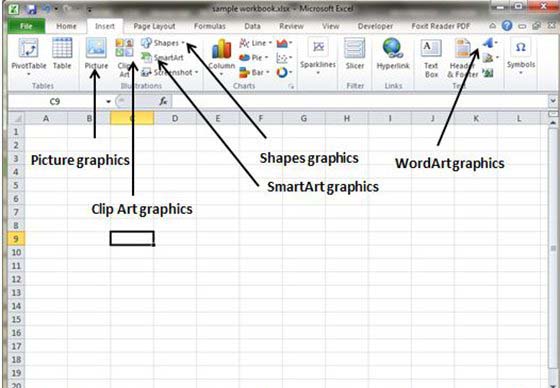Insert Sparklines from the ribbon

point(318,55)
